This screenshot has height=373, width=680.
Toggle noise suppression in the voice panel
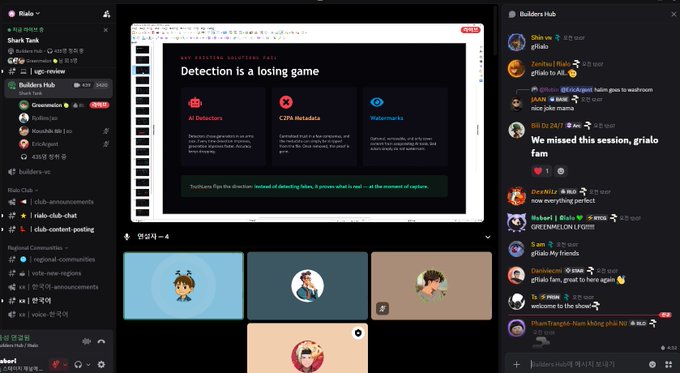point(86,341)
